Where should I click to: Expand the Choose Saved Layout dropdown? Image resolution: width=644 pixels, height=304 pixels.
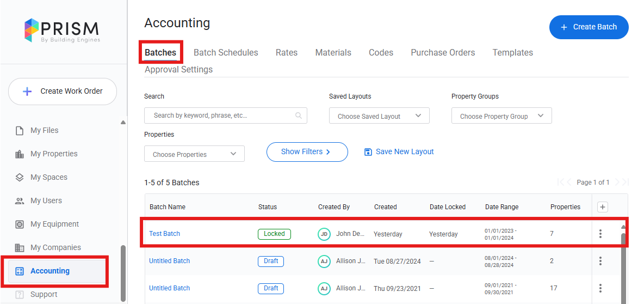pyautogui.click(x=379, y=116)
